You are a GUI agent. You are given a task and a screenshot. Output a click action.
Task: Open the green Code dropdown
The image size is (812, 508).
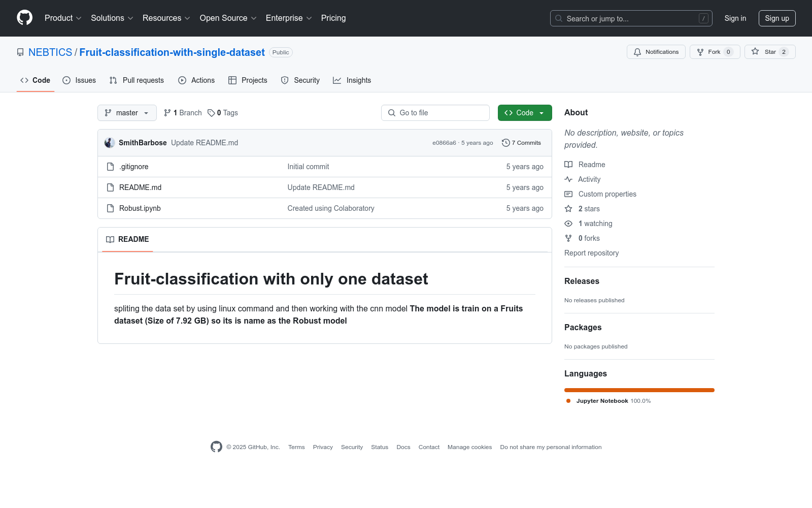pos(525,113)
